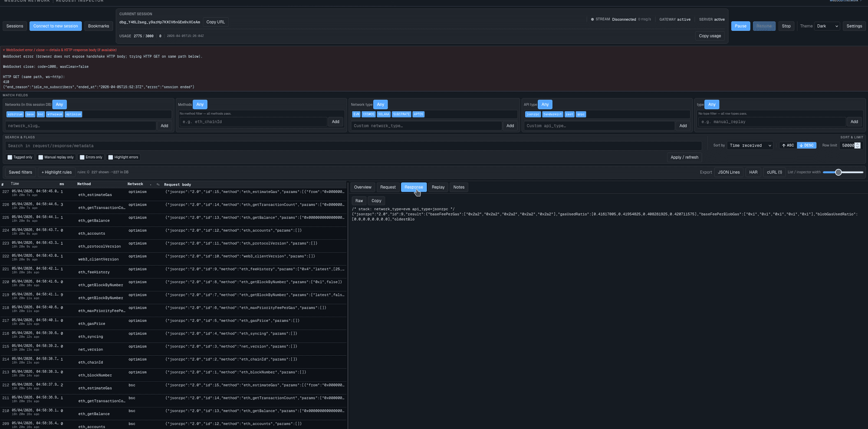The image size is (868, 429).
Task: Click the COSMOS network type chip
Action: click(x=368, y=115)
